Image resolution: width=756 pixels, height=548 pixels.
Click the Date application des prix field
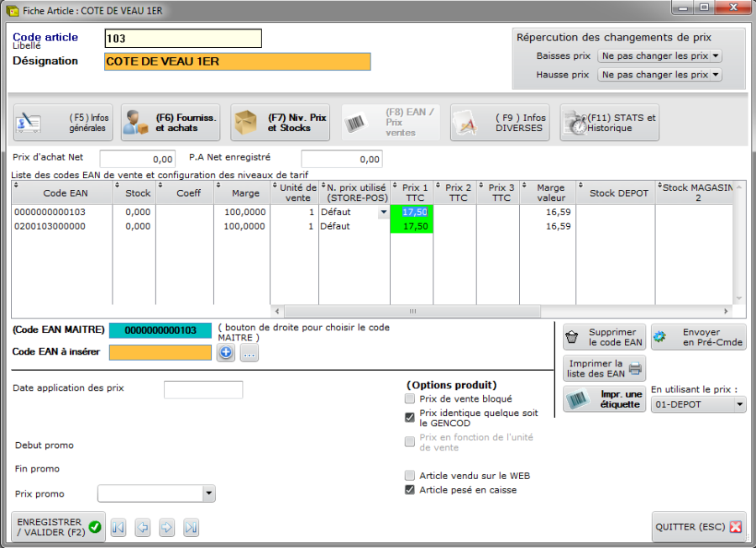click(202, 389)
